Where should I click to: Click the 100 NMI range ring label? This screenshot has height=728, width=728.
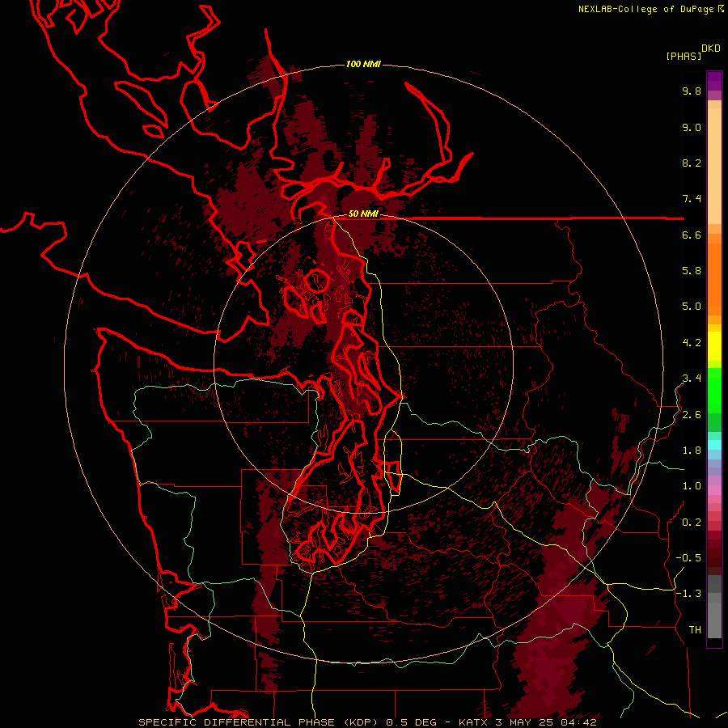363,64
